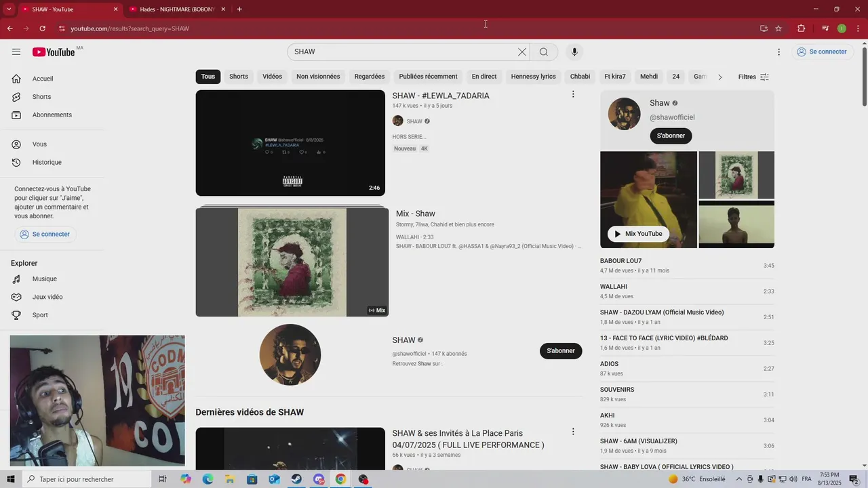Select the Hennessy lyrics chip
The image size is (868, 488).
534,77
